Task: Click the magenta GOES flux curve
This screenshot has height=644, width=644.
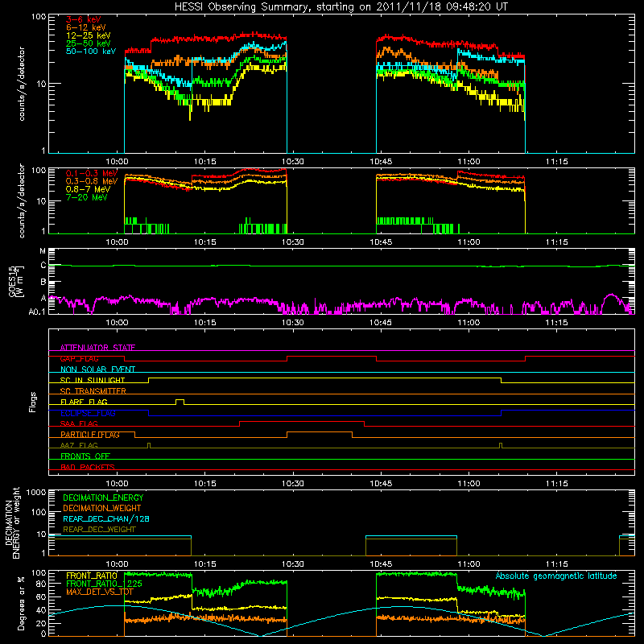Action: point(341,304)
